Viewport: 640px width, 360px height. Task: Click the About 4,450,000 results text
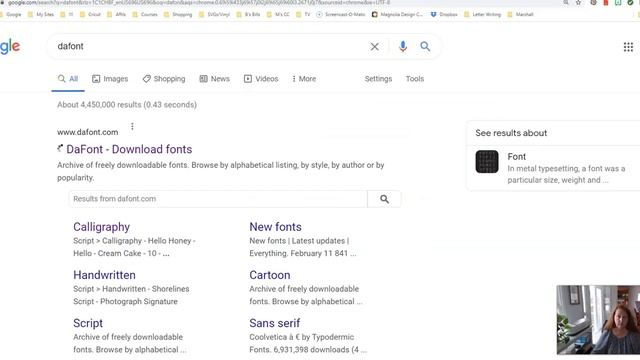click(x=127, y=105)
